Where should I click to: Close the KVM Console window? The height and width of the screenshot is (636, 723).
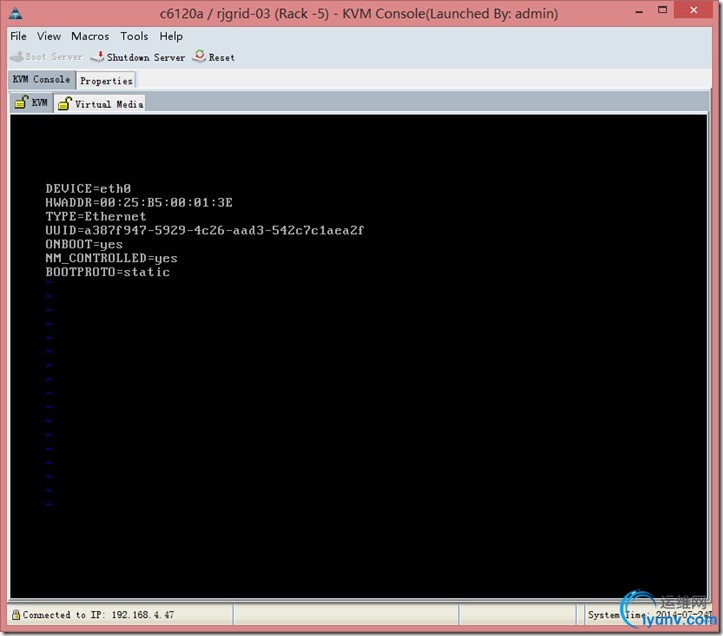[x=693, y=10]
